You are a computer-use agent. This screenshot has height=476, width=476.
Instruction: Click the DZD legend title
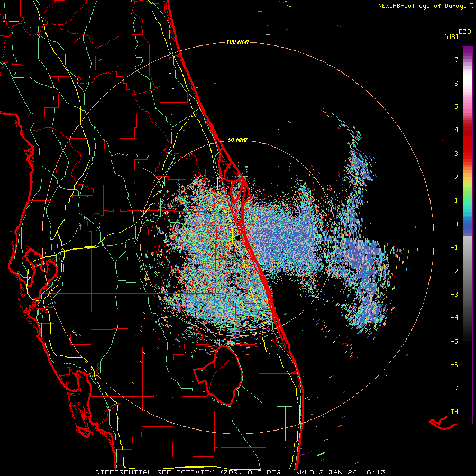(465, 32)
